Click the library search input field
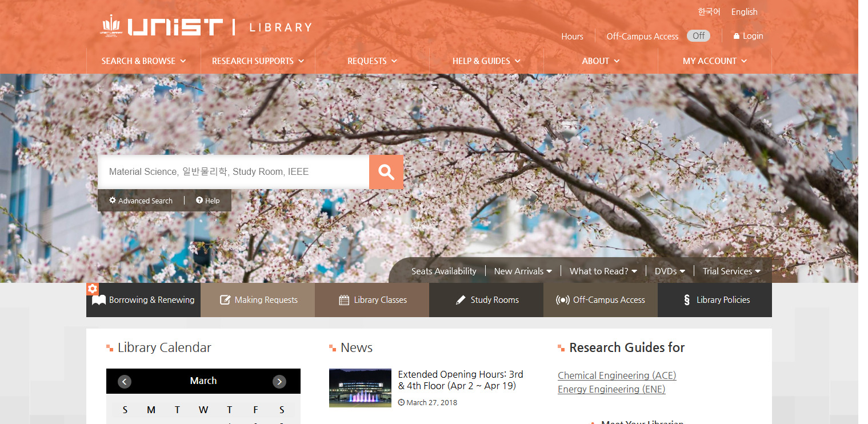Image resolution: width=868 pixels, height=424 pixels. point(233,172)
